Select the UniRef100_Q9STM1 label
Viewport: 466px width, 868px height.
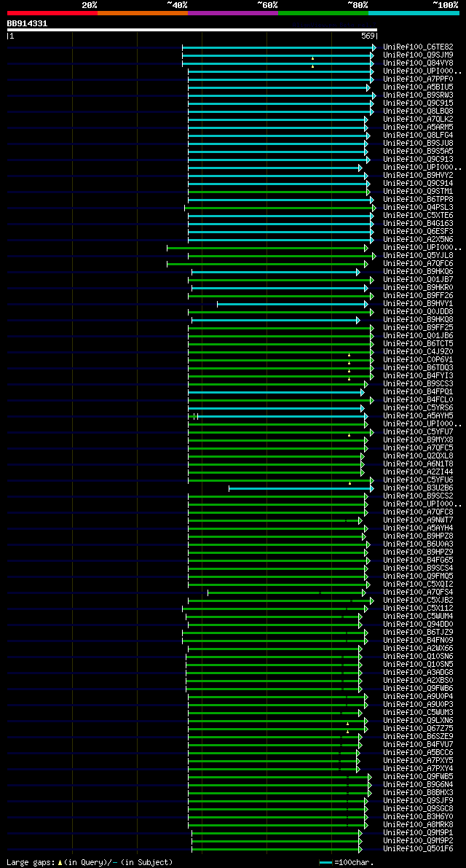coord(418,192)
